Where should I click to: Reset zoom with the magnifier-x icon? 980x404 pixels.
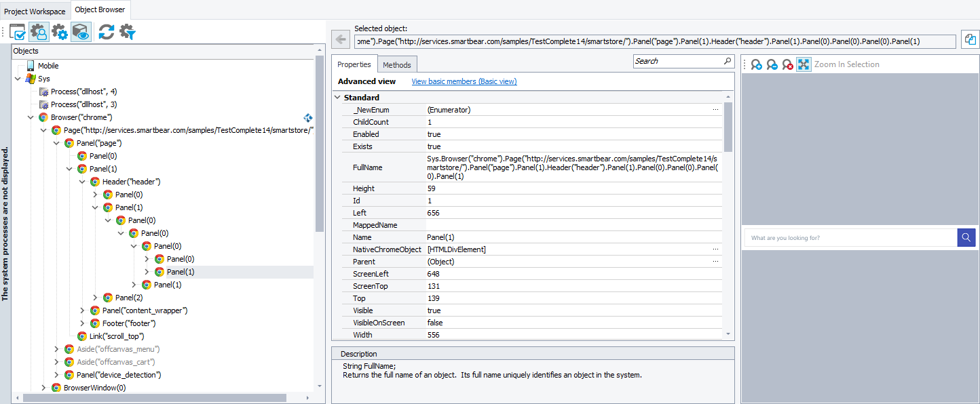[787, 64]
